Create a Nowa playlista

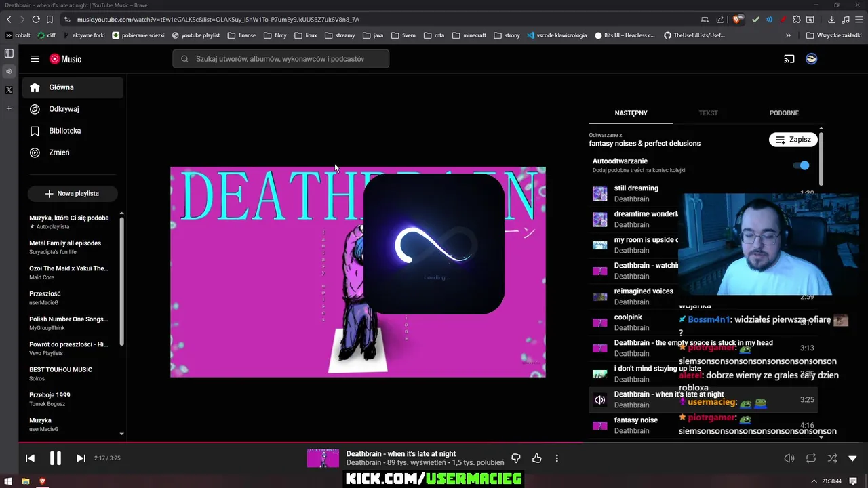[x=73, y=194]
